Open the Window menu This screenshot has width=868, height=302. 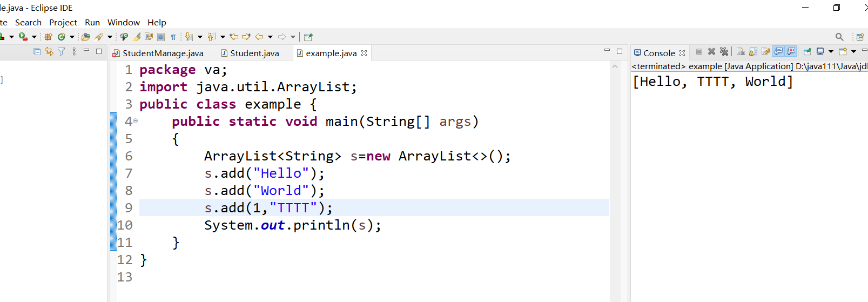click(x=124, y=22)
